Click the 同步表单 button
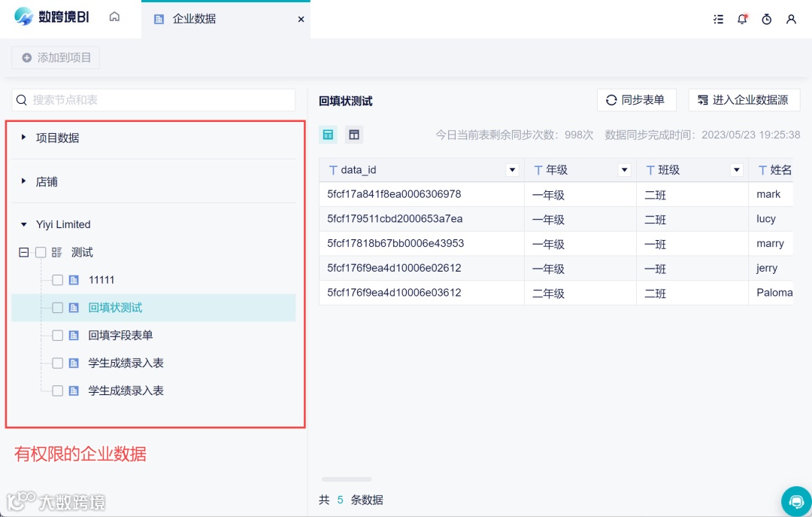 pos(637,100)
